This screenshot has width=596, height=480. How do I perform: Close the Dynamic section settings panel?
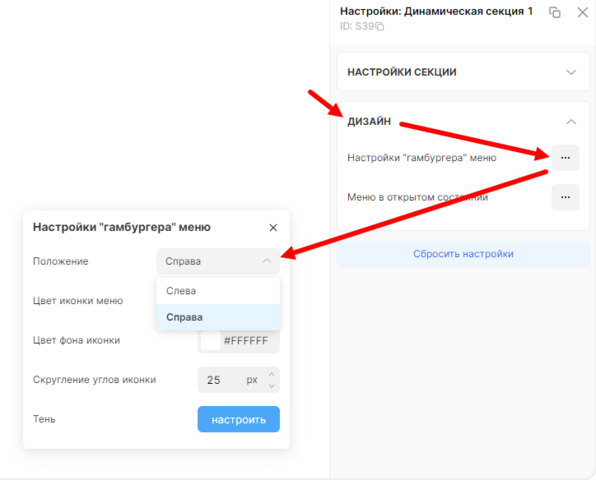pyautogui.click(x=582, y=12)
